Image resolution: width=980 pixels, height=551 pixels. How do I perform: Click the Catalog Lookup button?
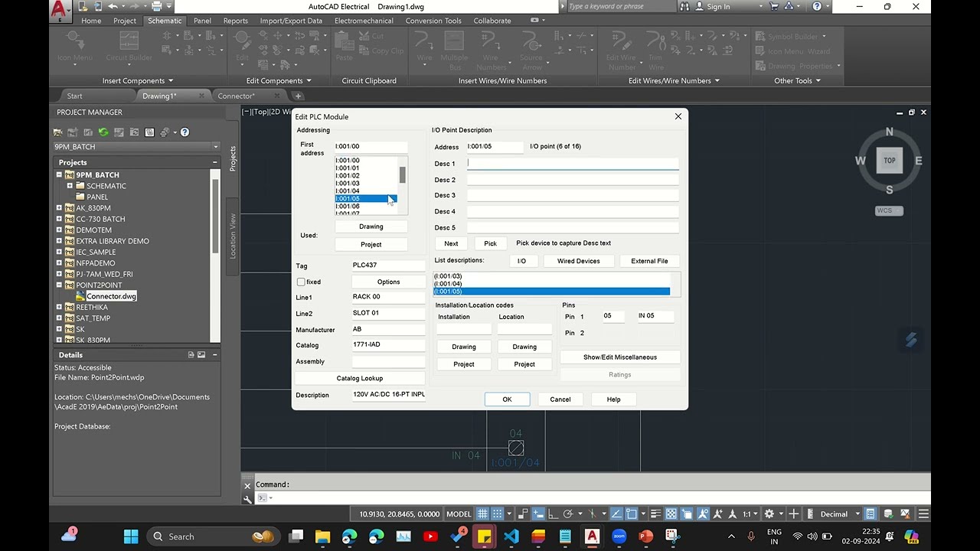[360, 379]
